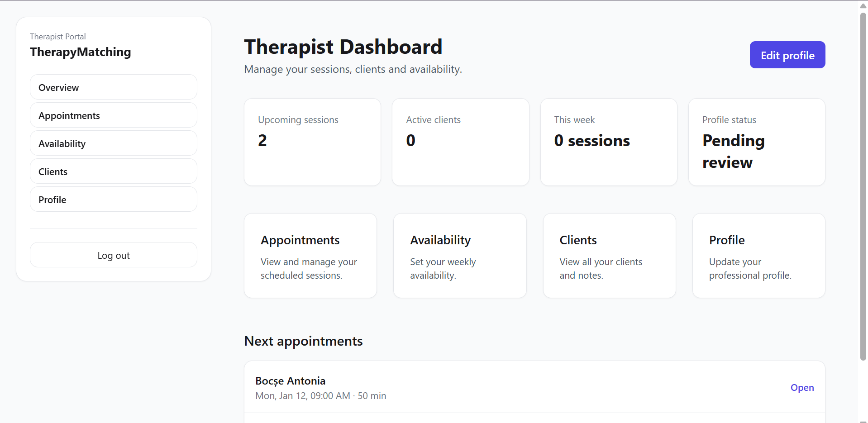Viewport: 868px width, 423px height.
Task: Click the Edit profile button
Action: pyautogui.click(x=787, y=55)
